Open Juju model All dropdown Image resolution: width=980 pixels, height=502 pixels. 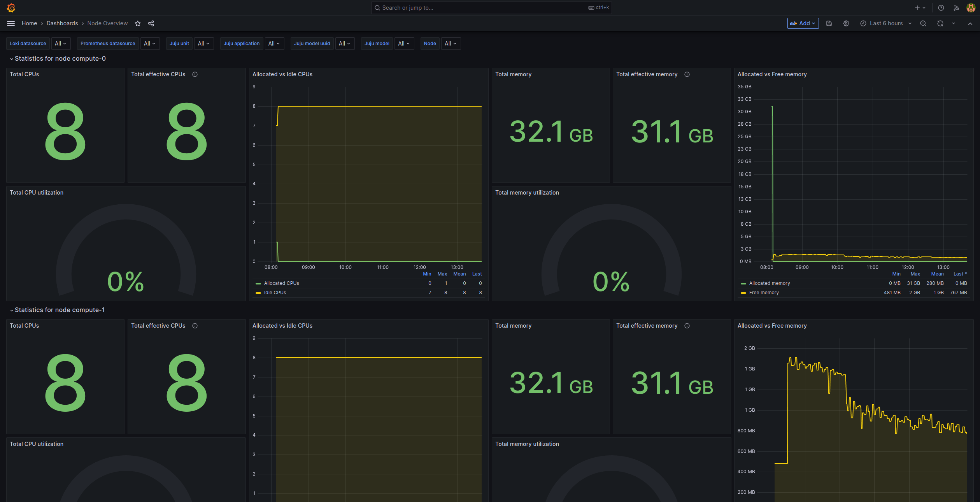[404, 44]
